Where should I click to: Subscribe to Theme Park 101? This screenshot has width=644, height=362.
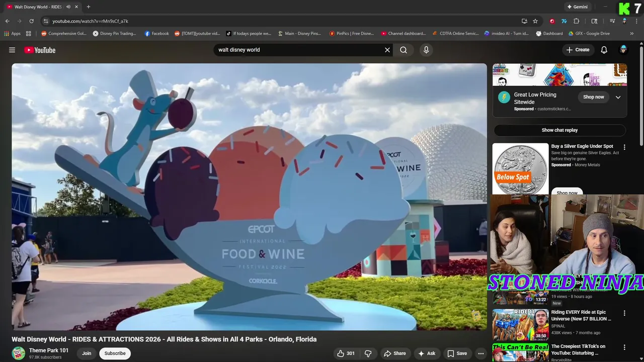[115, 353]
